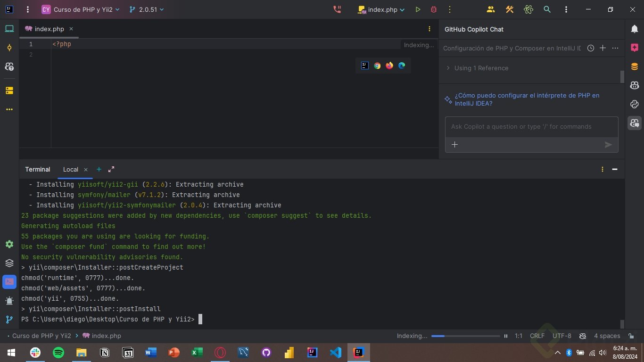The height and width of the screenshot is (362, 644).
Task: Open file in Chrome browser icon
Action: pos(377,66)
